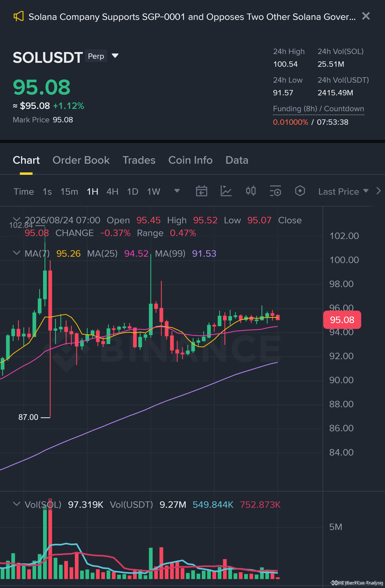Expand the toolbar right arrow

pos(379,191)
